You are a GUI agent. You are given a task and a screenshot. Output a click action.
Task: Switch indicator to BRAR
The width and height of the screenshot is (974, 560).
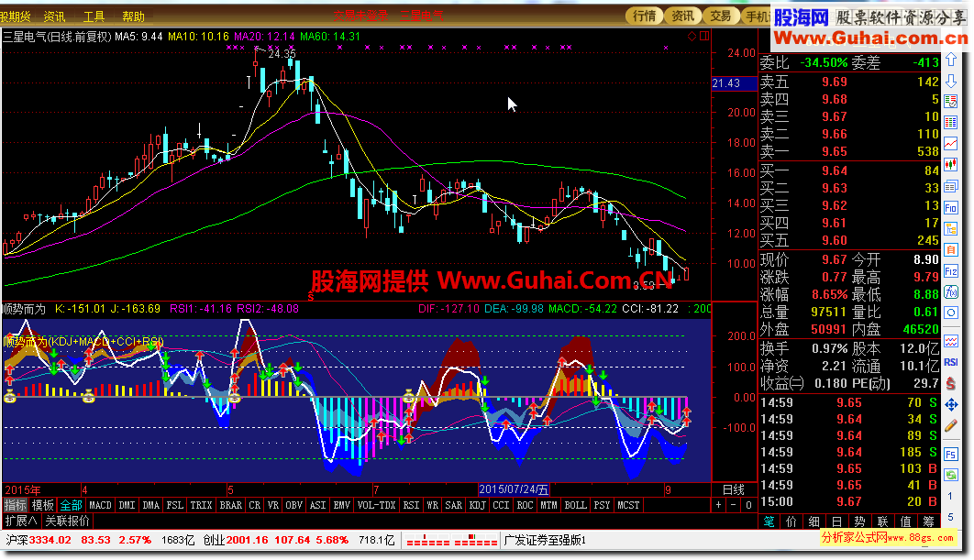coord(230,505)
